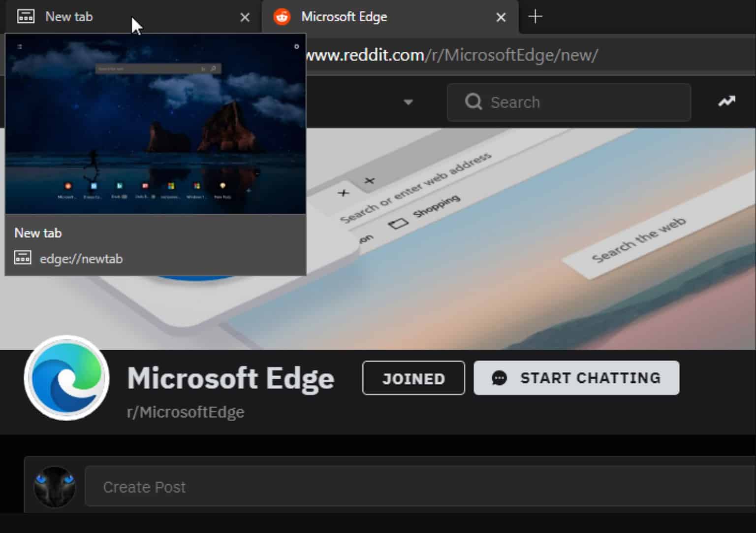The height and width of the screenshot is (533, 756).
Task: Open a new tab with plus button
Action: click(535, 17)
